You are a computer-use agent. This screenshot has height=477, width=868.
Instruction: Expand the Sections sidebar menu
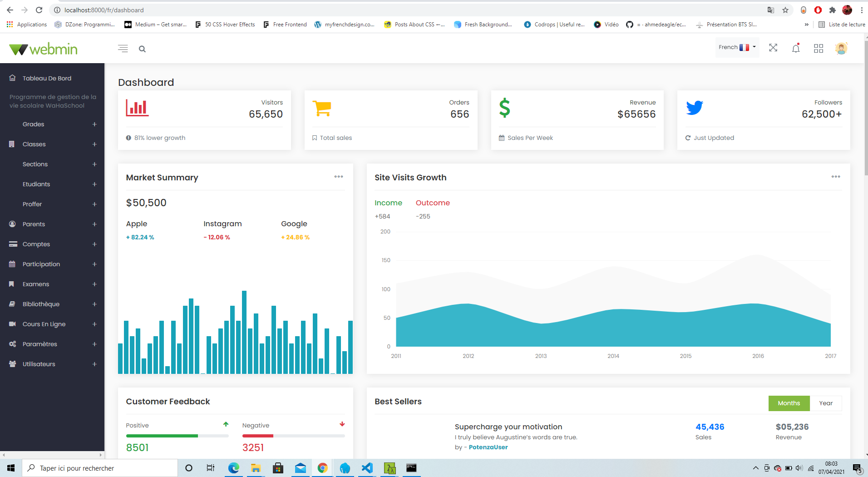point(94,164)
